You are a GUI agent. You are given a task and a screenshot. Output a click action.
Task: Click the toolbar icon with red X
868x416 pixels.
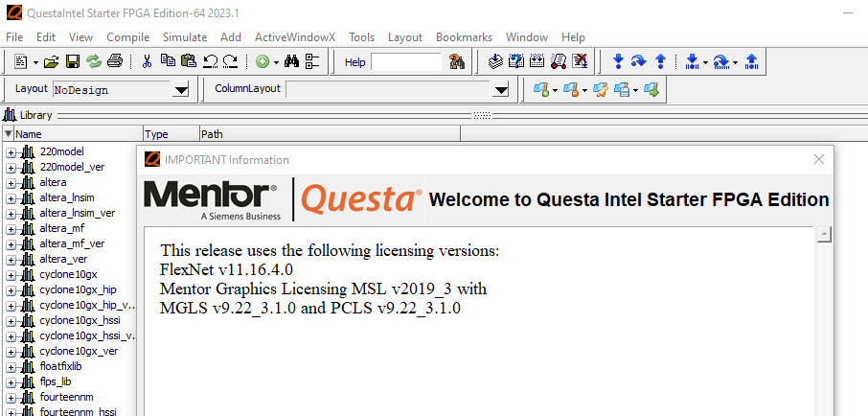[x=580, y=61]
